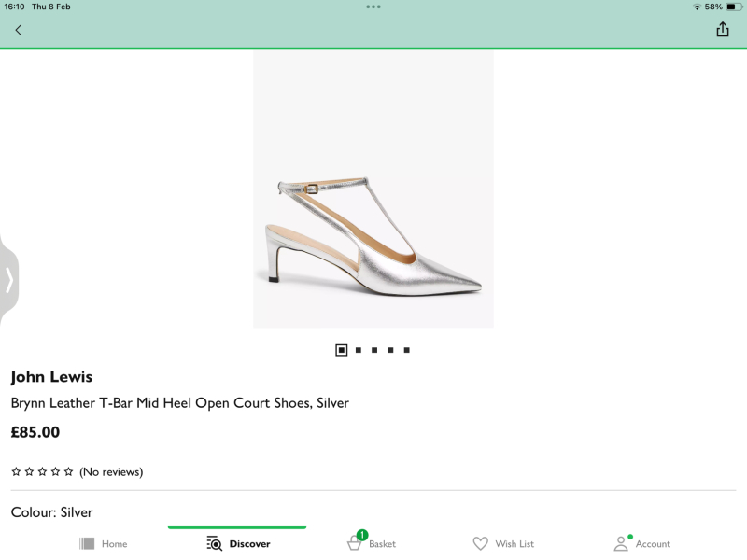Switch to the Discover tab
Image resolution: width=747 pixels, height=560 pixels.
point(238,543)
